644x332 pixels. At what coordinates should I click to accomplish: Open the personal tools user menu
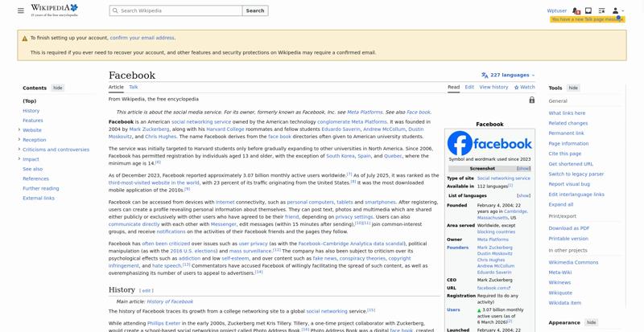tap(617, 10)
